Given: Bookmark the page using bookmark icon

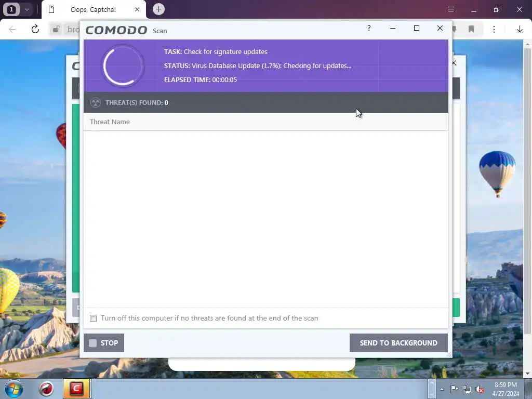Looking at the screenshot, I should pyautogui.click(x=471, y=30).
